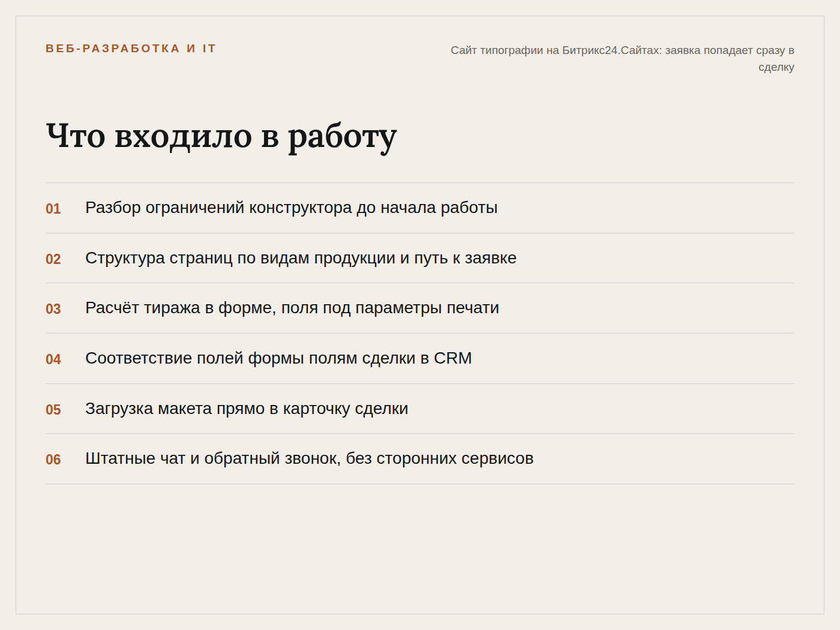
Task: Click the list number "03"
Action: [53, 309]
